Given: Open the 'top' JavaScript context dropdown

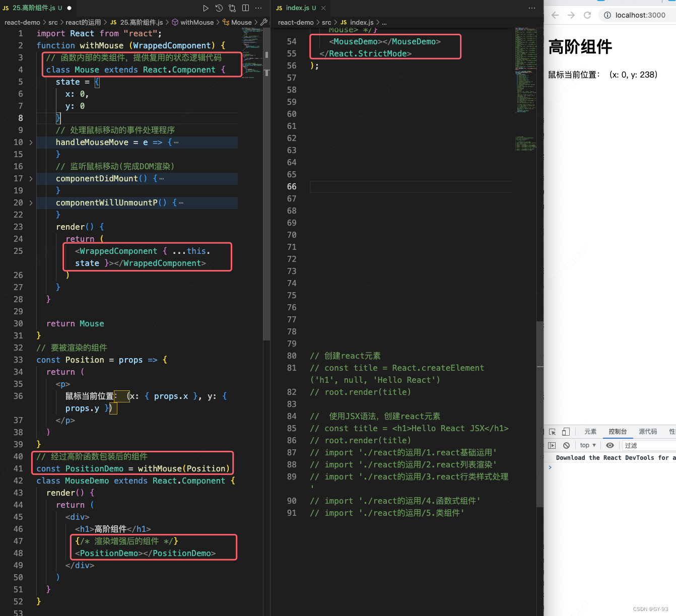Looking at the screenshot, I should (588, 445).
